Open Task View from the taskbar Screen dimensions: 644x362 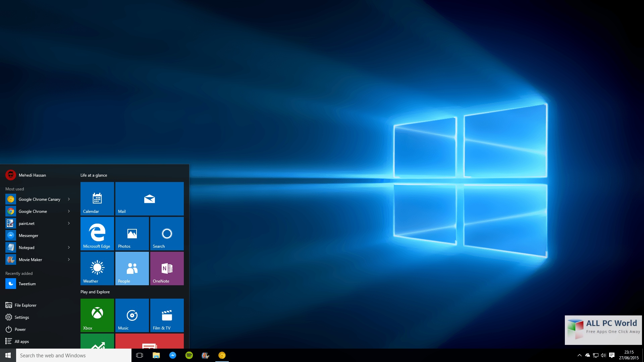click(140, 355)
